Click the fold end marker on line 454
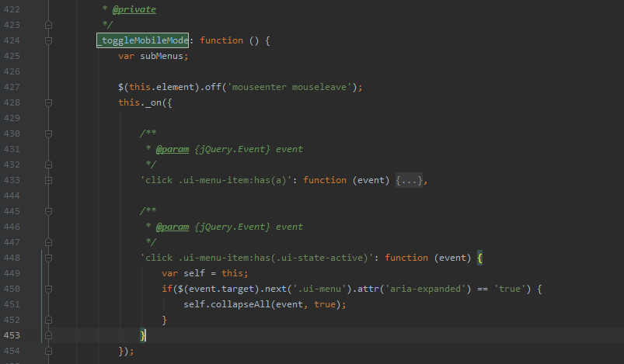624x364 pixels. 48,351
